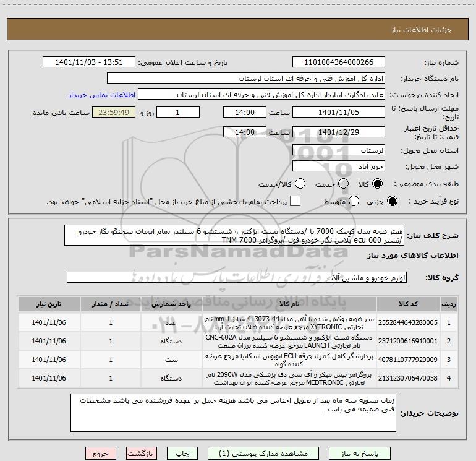Click the response deadline date 1401/11/05
Image resolution: width=476 pixels, height=461 pixels.
(x=339, y=112)
